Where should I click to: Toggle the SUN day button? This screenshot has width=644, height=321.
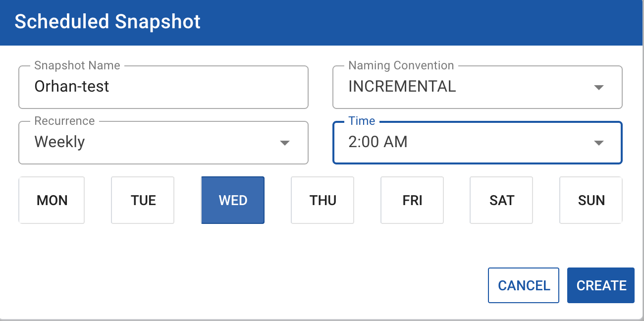[591, 200]
